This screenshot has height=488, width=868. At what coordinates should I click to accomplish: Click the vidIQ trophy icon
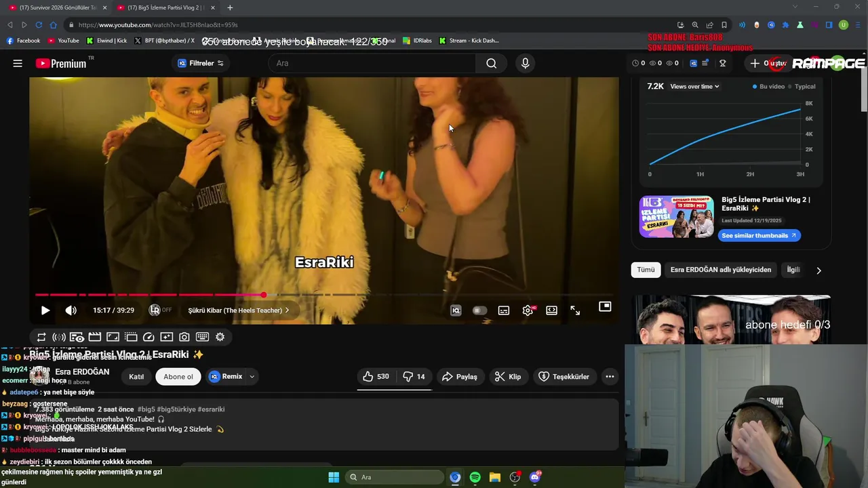click(722, 63)
